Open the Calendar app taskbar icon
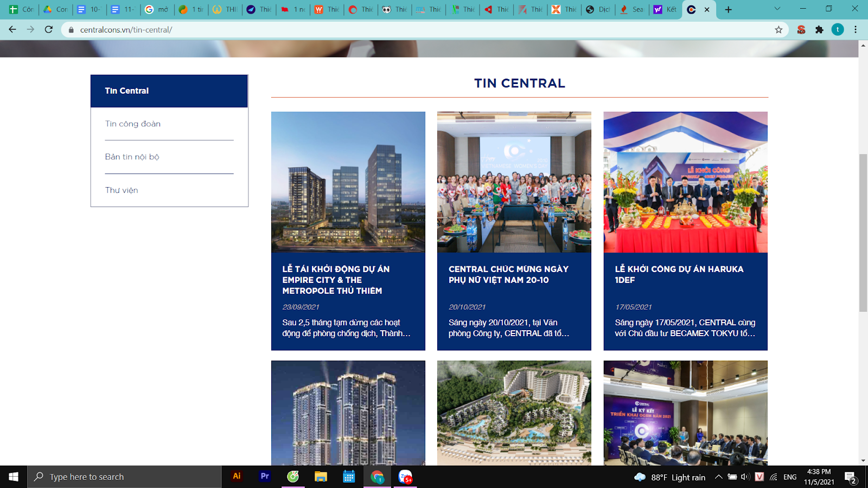 point(349,477)
